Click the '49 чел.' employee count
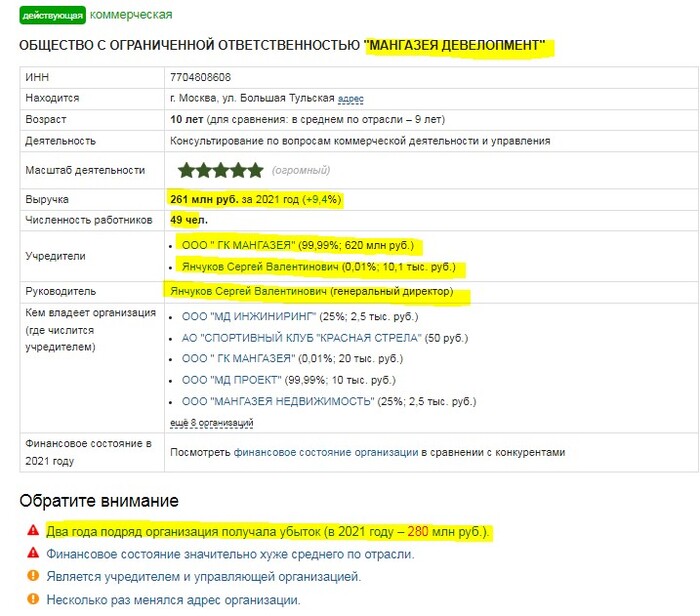700x616 pixels. [189, 220]
